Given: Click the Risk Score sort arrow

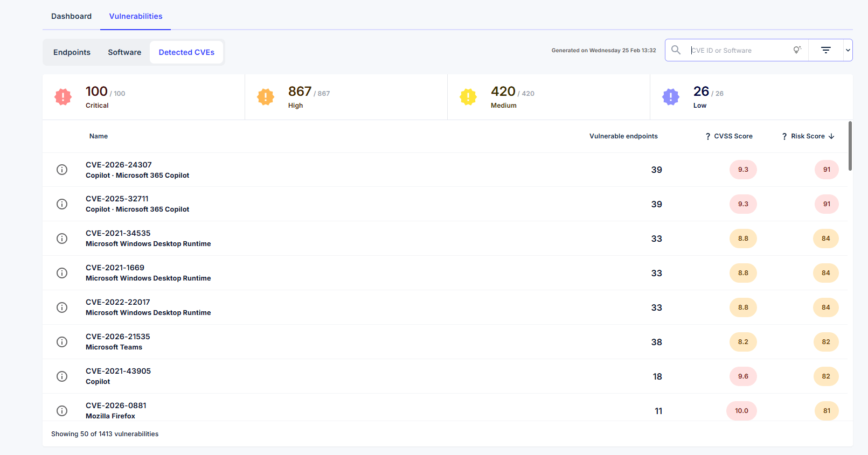Looking at the screenshot, I should pos(831,136).
